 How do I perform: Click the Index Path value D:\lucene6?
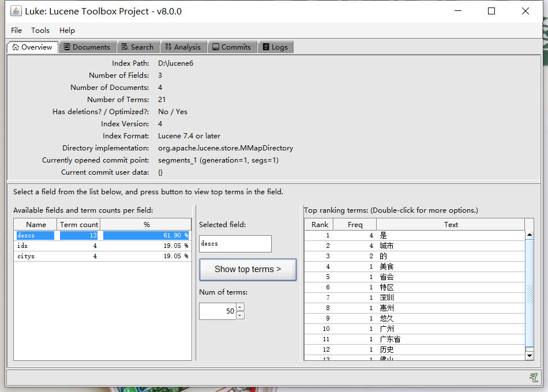[175, 63]
